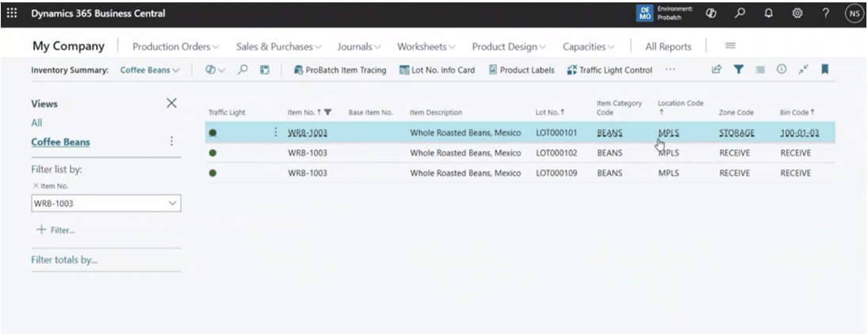Click green traffic light of LOT000102 row
This screenshot has height=334, width=868.
click(x=212, y=153)
